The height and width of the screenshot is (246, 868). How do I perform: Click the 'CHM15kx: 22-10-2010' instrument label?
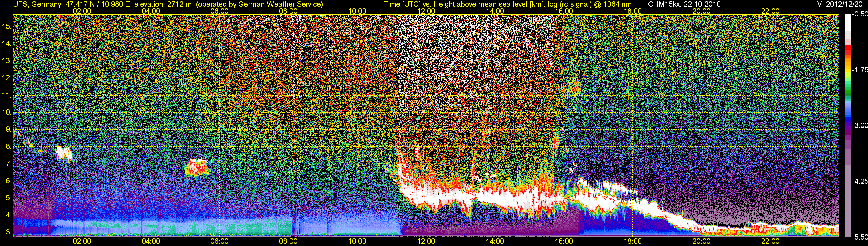tap(684, 4)
